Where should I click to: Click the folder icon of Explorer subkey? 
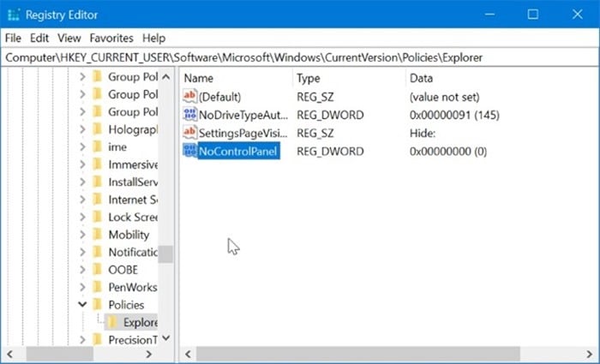(112, 322)
